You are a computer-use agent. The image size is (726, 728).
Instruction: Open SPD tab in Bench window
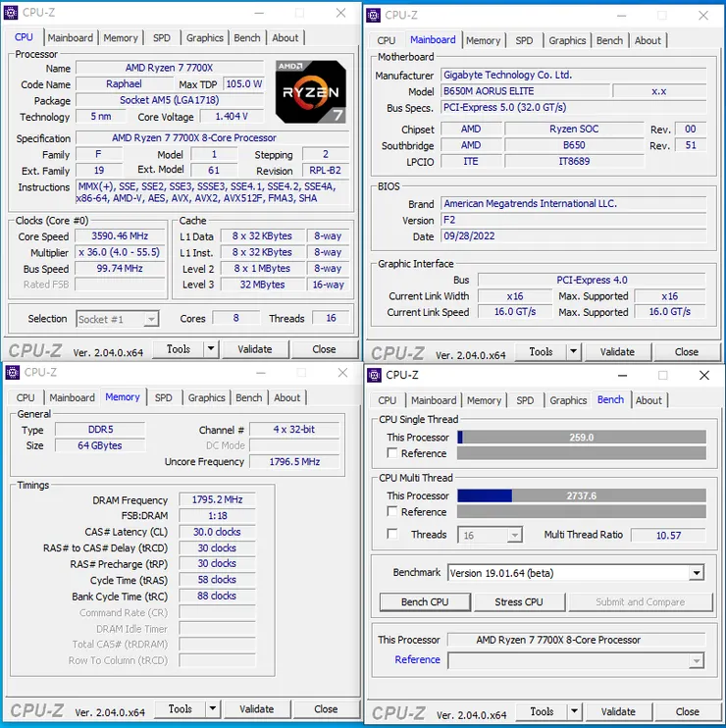coord(525,400)
